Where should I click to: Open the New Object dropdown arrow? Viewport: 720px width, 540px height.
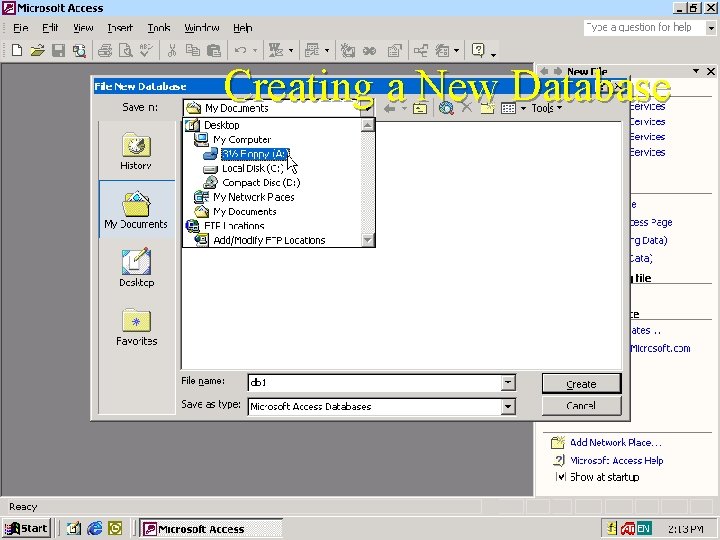456,51
